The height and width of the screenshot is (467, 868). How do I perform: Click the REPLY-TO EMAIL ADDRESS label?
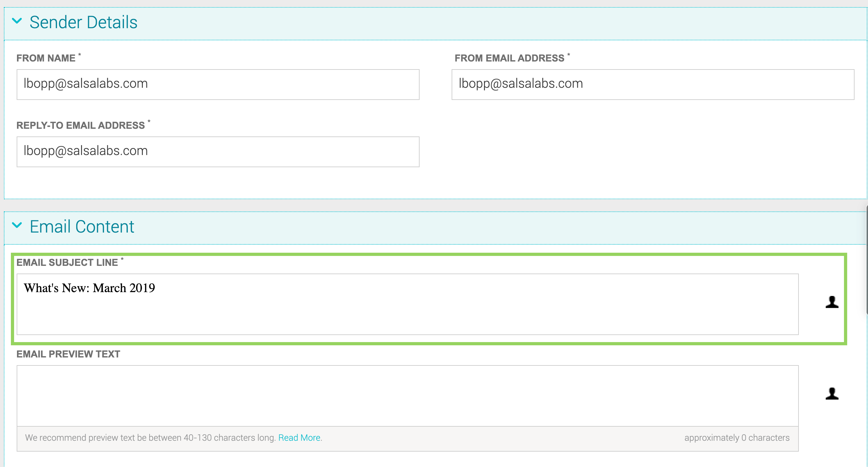(80, 125)
